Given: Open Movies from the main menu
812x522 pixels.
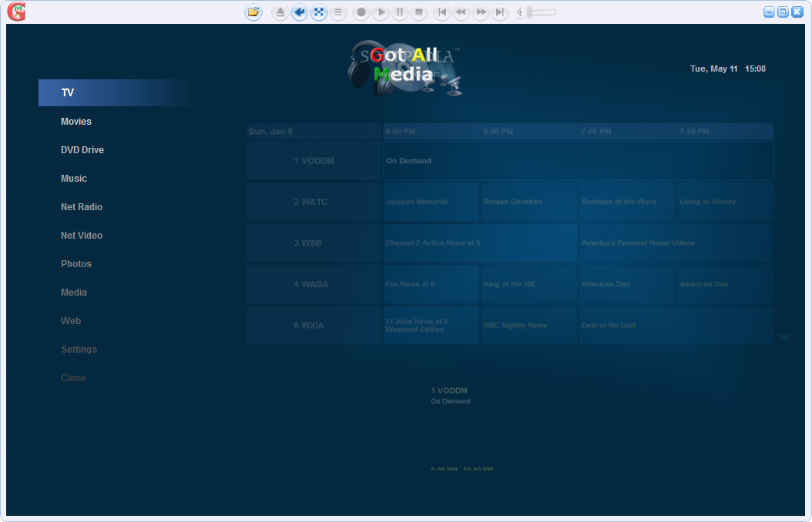Looking at the screenshot, I should [76, 121].
